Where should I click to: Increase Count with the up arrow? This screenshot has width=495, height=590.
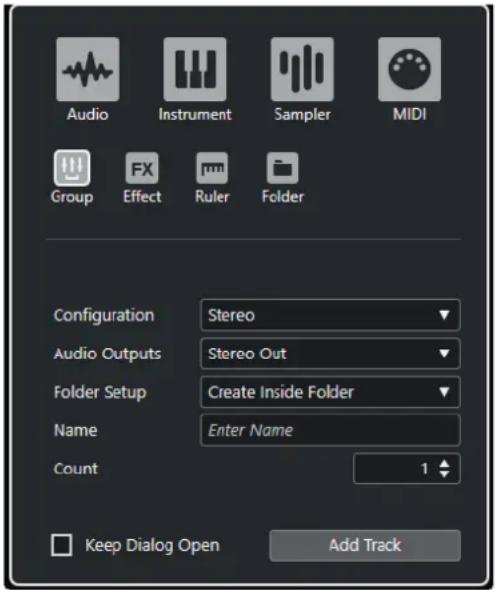click(445, 464)
